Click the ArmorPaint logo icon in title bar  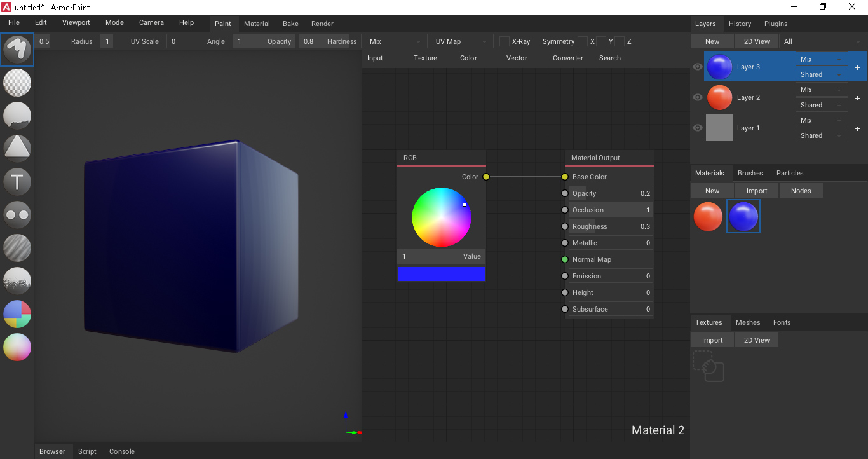pos(6,7)
